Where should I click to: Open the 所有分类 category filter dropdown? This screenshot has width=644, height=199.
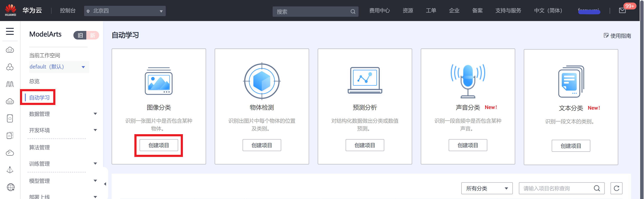486,188
